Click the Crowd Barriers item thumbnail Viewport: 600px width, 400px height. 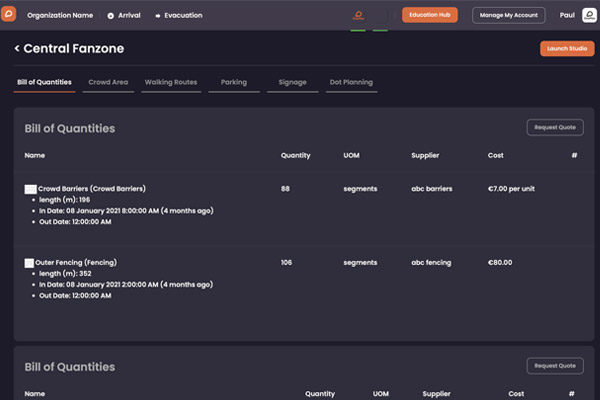[x=30, y=189]
